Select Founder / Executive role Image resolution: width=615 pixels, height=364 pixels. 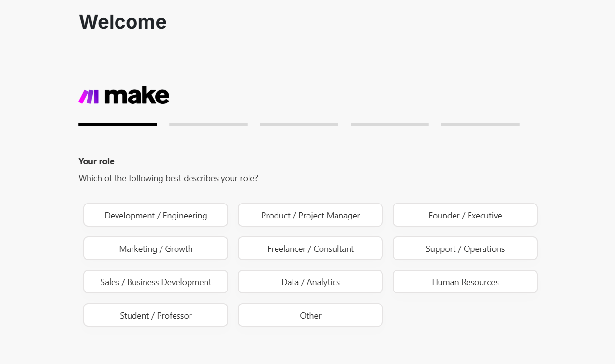(x=465, y=215)
